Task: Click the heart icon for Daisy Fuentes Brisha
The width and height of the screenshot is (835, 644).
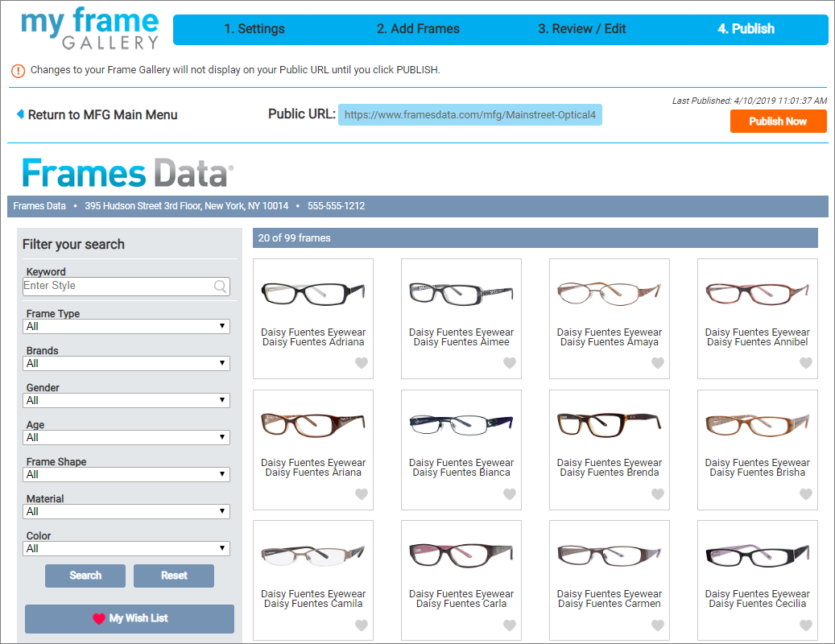Action: [806, 494]
